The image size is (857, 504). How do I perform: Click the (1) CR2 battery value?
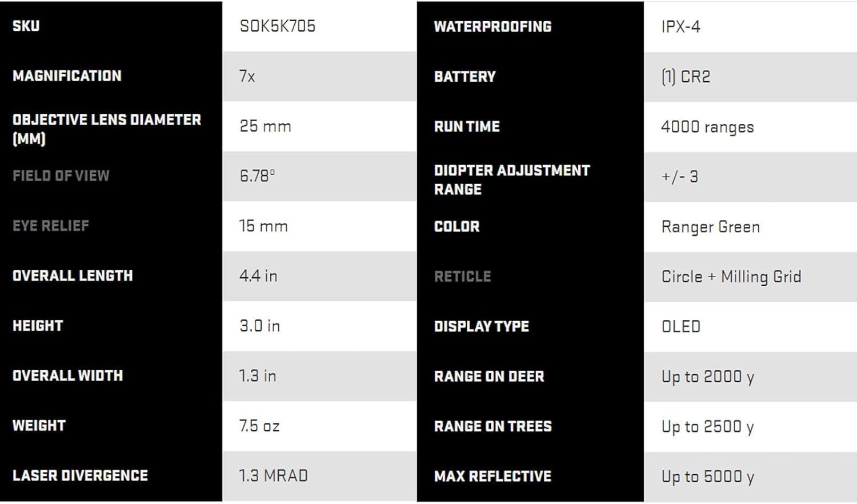(686, 77)
